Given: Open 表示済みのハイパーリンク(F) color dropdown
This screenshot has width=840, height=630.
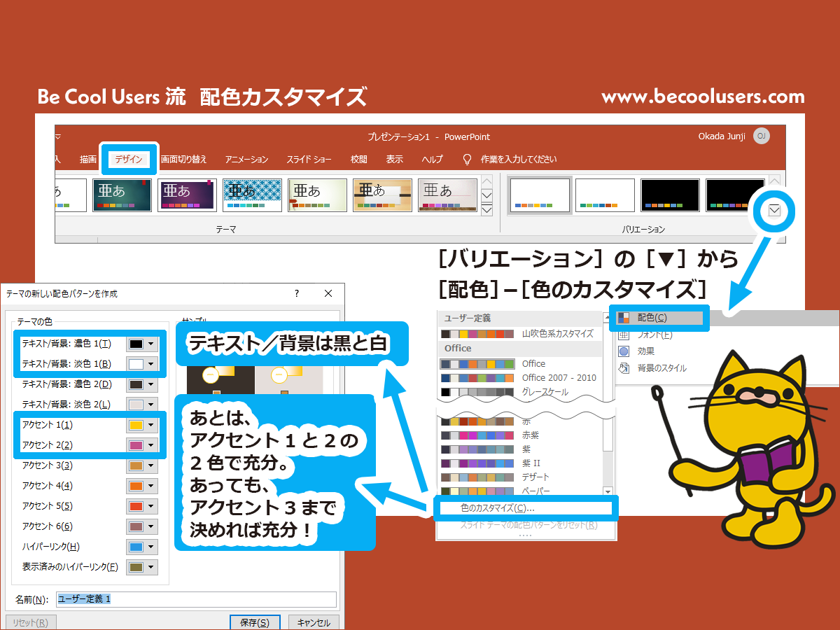Looking at the screenshot, I should 143,567.
